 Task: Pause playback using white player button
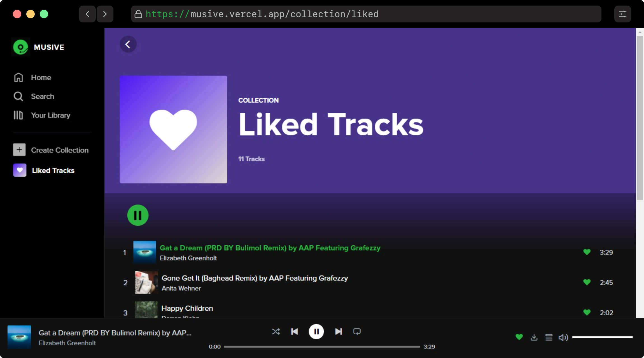coord(316,332)
